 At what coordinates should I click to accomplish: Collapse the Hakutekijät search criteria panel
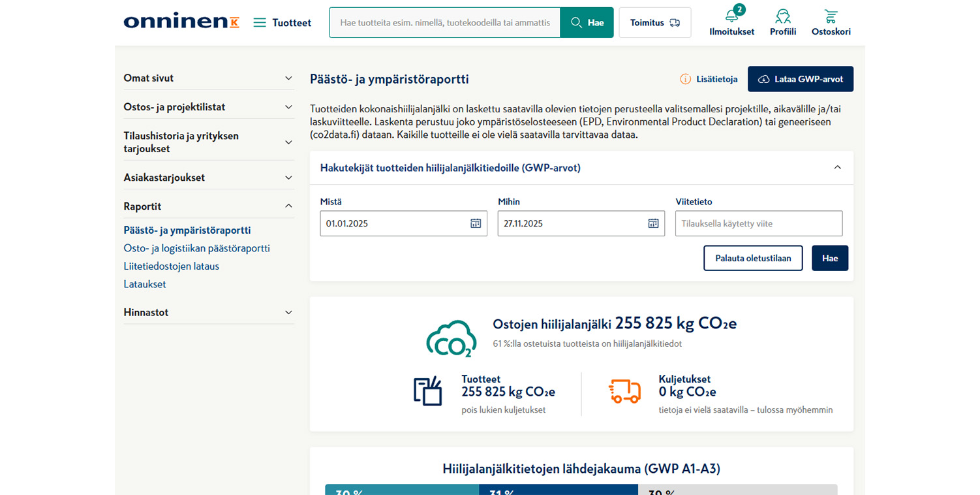point(838,168)
